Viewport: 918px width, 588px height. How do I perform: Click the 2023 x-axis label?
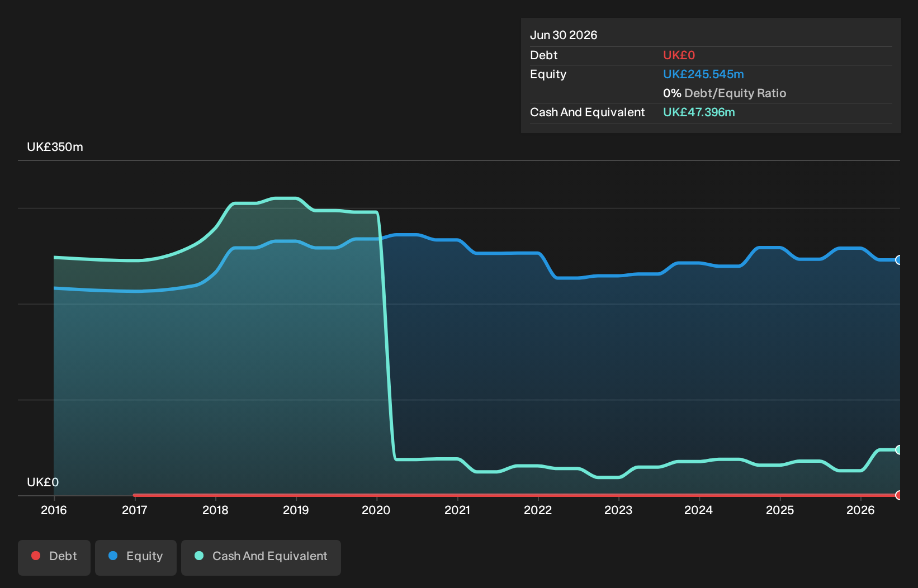tap(618, 510)
